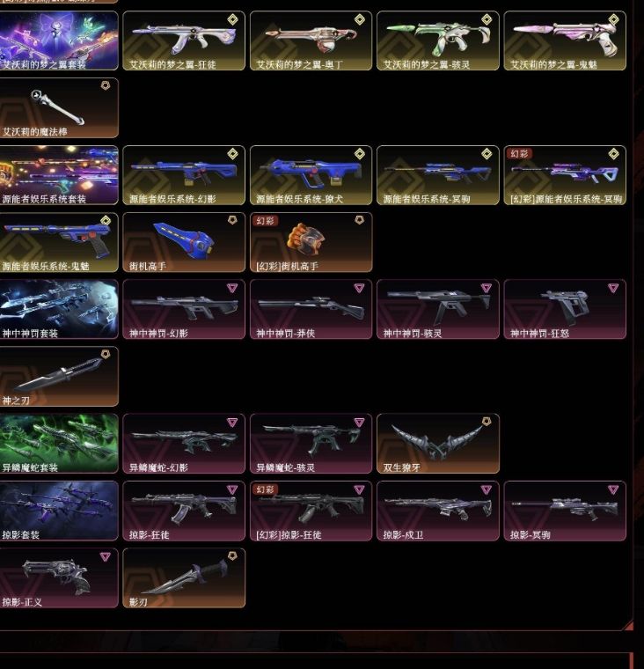
Task: Open the 艾沃莉的梦之翼套装 bundle thumbnail
Action: [x=59, y=40]
